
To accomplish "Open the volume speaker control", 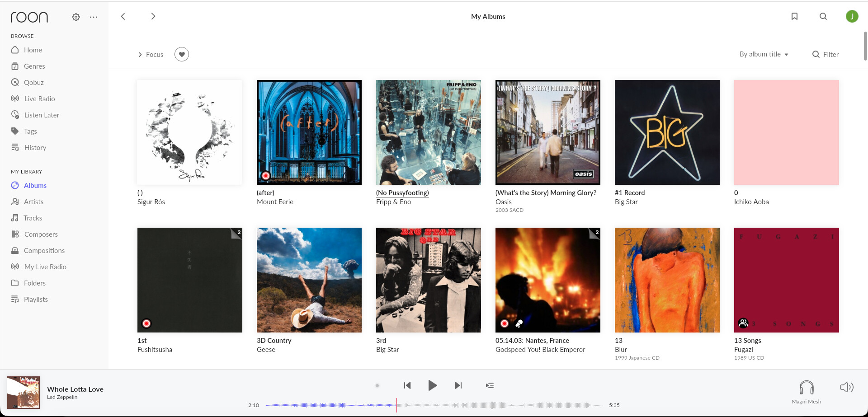I will click(x=847, y=387).
